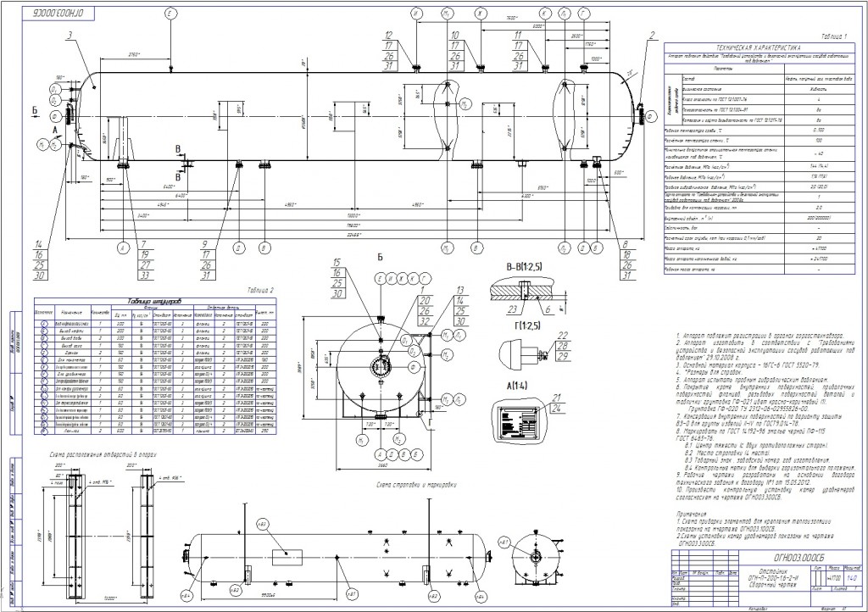The width and height of the screenshot is (868, 612).
Task: Select the heading 'Схема строповки и маркировки'
Action: click(417, 486)
